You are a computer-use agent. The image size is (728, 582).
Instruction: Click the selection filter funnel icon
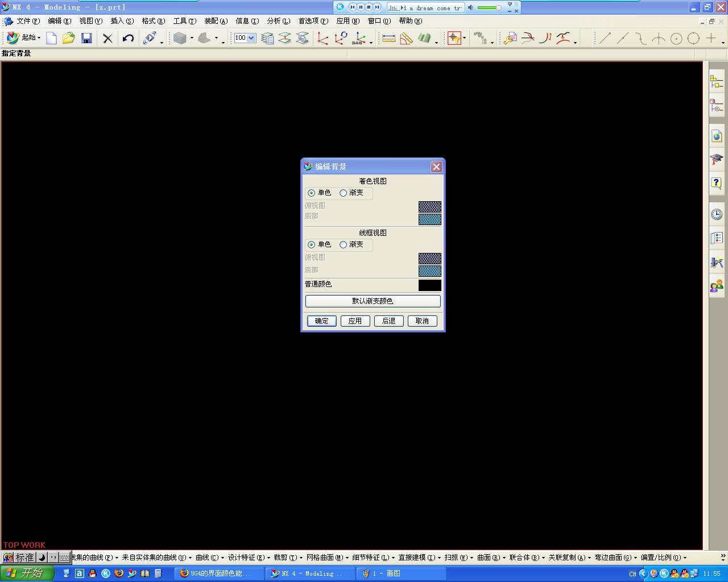(454, 38)
